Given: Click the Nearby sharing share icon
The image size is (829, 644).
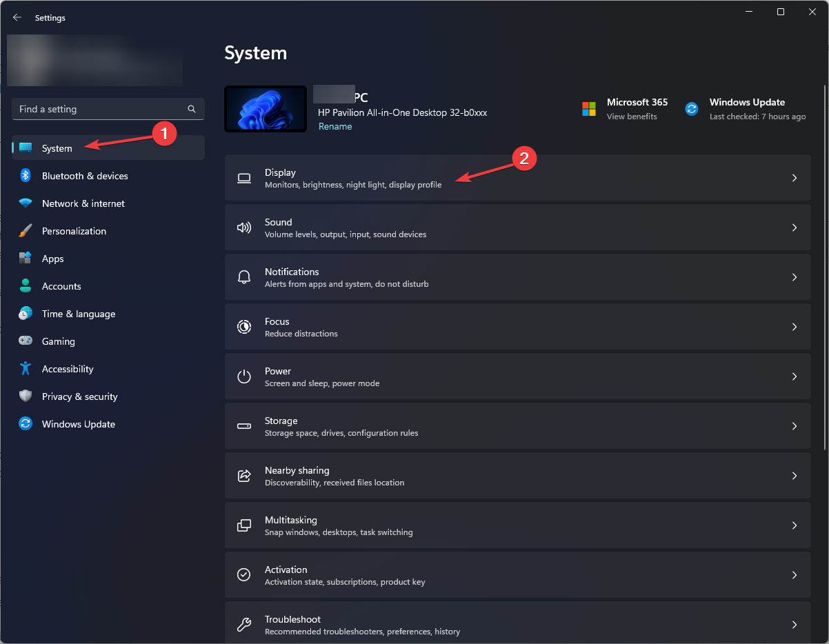Looking at the screenshot, I should click(x=244, y=476).
